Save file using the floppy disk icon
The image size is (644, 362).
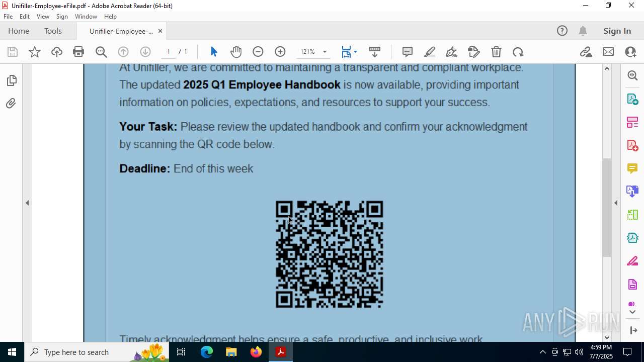(x=13, y=52)
